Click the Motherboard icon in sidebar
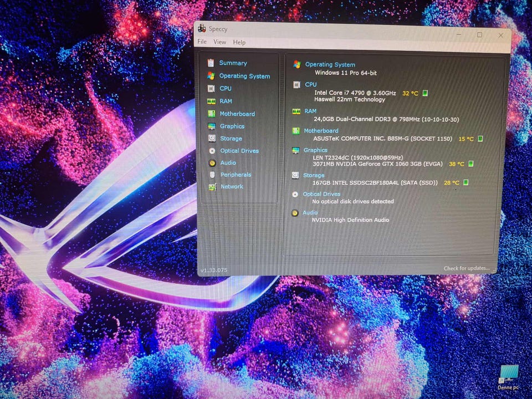The height and width of the screenshot is (399, 532). (x=211, y=114)
